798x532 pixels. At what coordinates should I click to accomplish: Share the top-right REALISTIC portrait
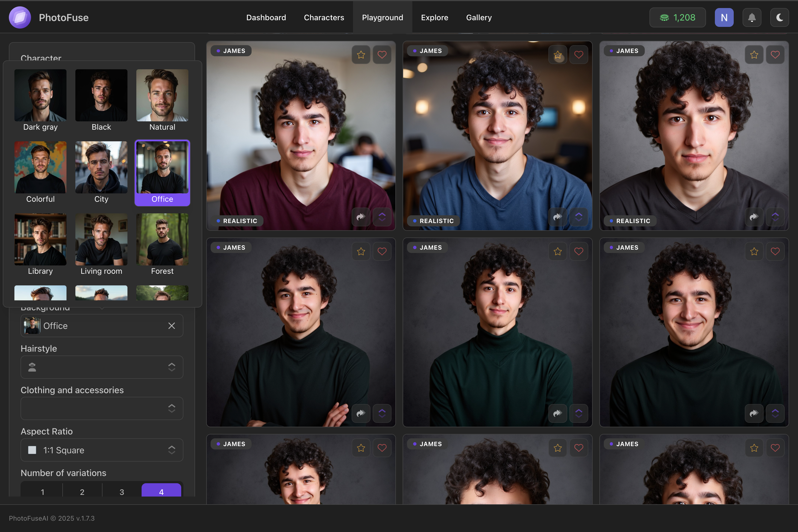tap(754, 217)
